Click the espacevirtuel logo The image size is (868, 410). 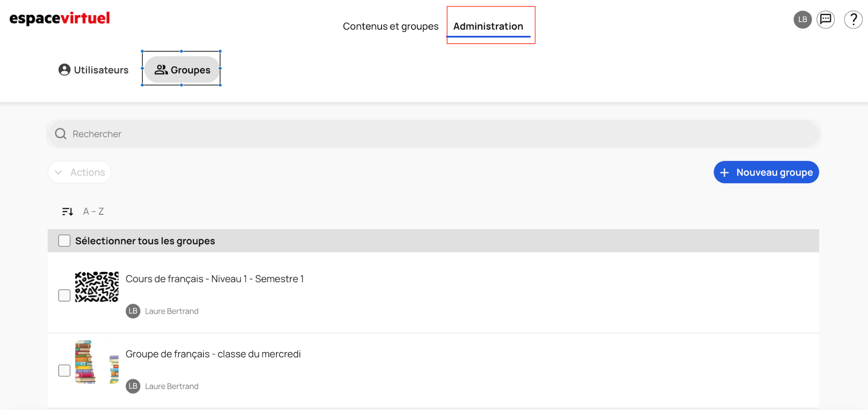coord(60,18)
